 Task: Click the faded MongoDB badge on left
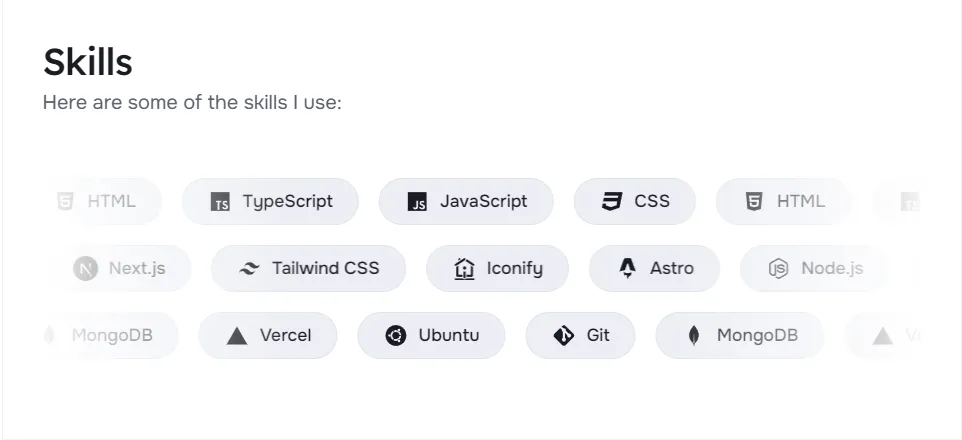click(x=111, y=335)
